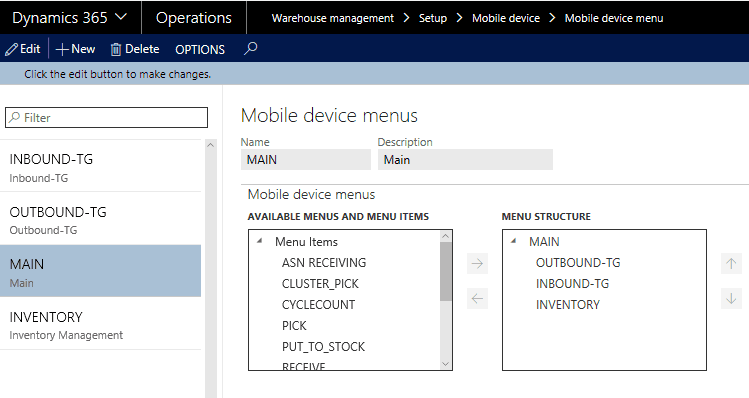Click the left arrow remove-from-menu button
Screen dimensions: 749x398
(x=477, y=299)
